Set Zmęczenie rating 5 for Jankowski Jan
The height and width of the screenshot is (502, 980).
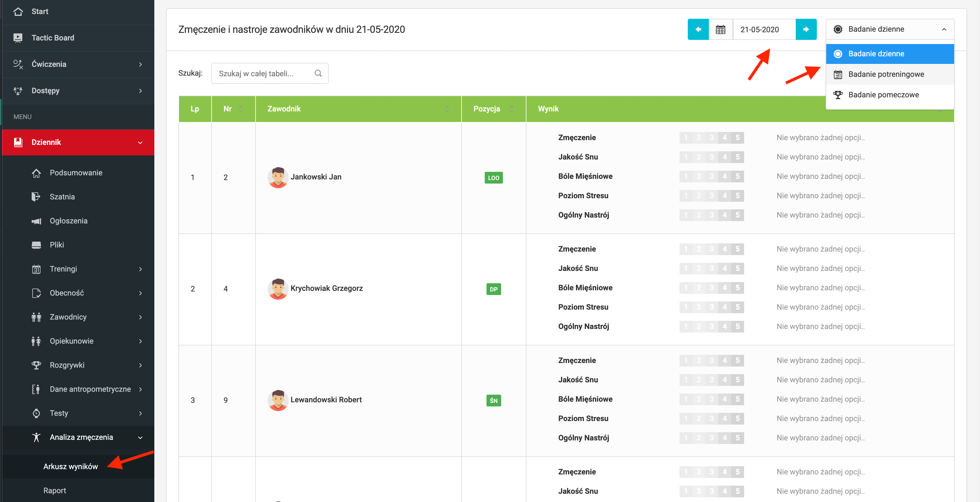tap(737, 138)
